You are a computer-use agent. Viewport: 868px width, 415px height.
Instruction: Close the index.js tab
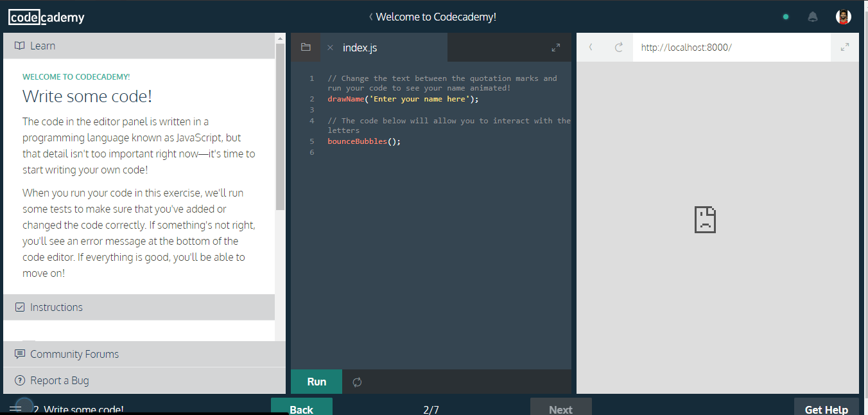click(x=330, y=47)
